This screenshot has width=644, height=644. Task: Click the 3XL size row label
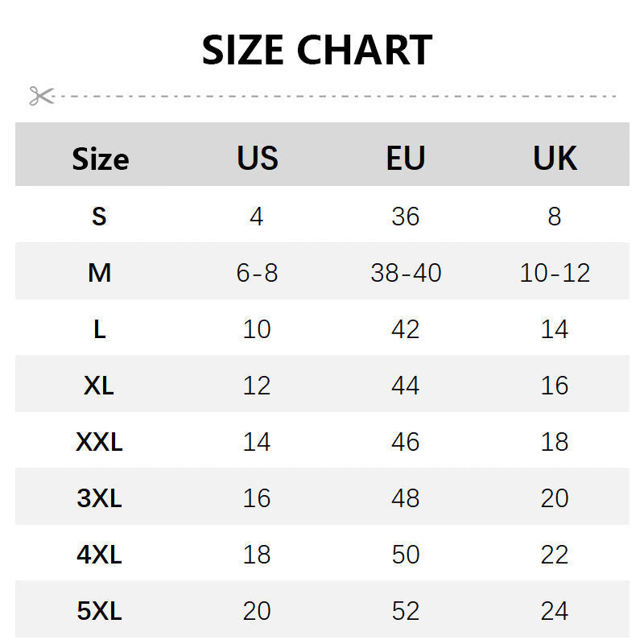99,498
